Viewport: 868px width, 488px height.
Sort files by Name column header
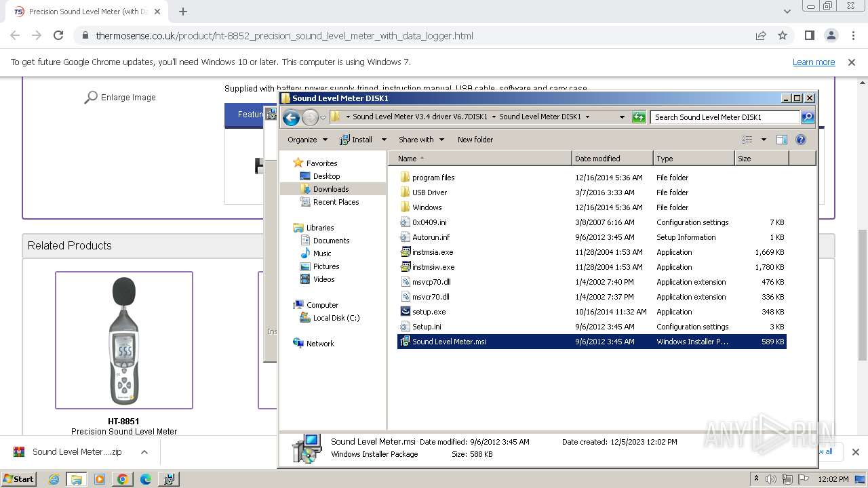coord(480,159)
